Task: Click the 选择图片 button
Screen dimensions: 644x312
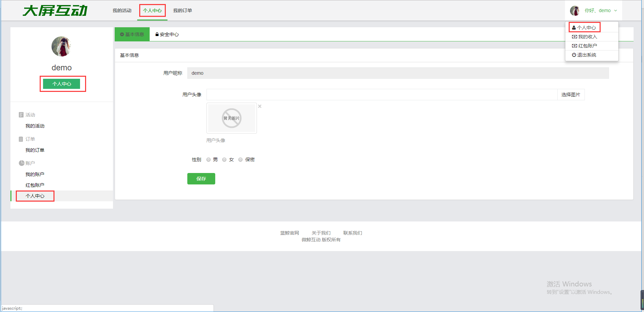Action: tap(571, 95)
